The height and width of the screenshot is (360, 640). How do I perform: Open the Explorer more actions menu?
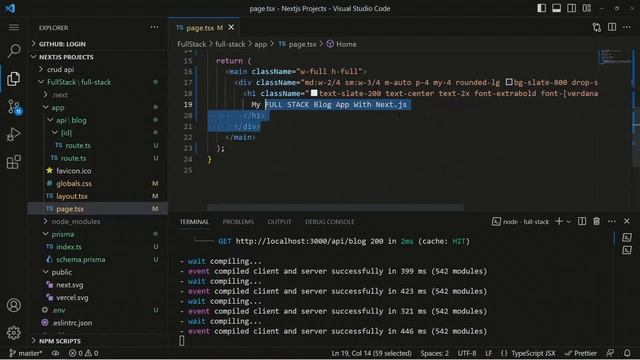coord(154,27)
